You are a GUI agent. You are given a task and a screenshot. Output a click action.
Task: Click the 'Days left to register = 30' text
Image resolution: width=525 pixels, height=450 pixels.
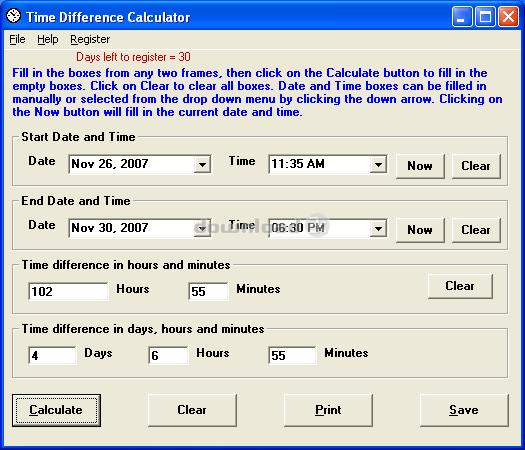click(133, 57)
